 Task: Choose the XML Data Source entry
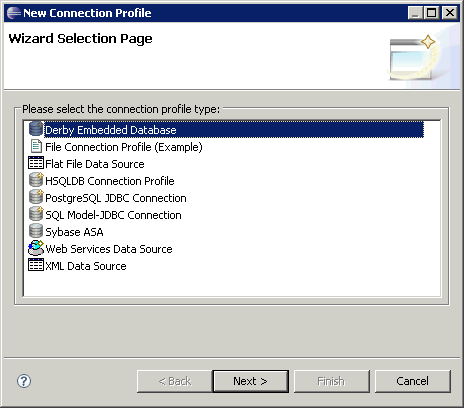[x=86, y=266]
